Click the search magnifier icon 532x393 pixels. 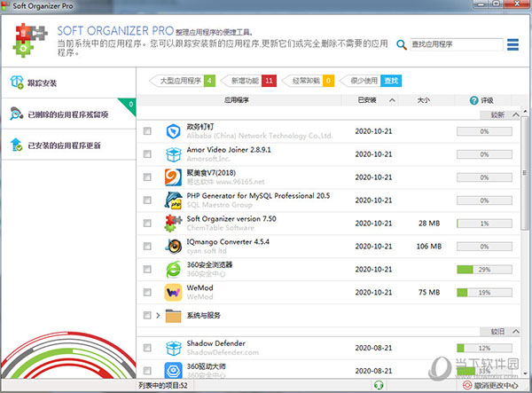point(402,44)
